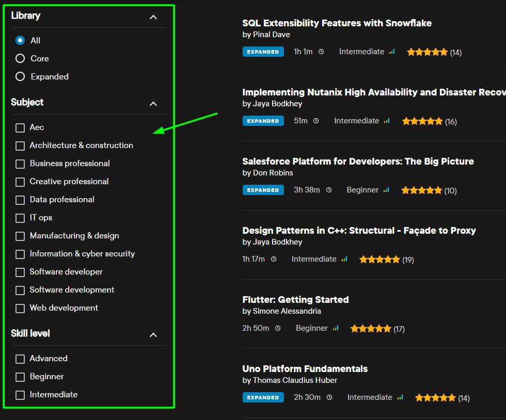This screenshot has height=420, width=506.
Task: Select the Expanded library radio button
Action: [20, 76]
